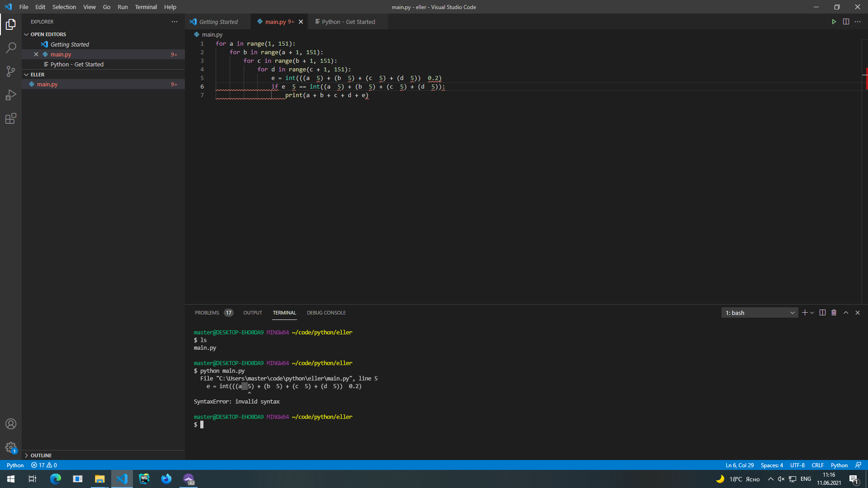The image size is (868, 488).
Task: Open Explorer panel More Actions ellipsis
Action: point(175,22)
